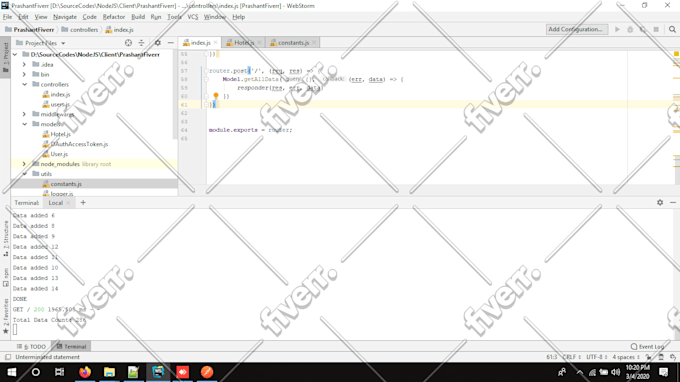Toggle the 2: Favorites side tool button
680x382 pixels.
(6, 316)
